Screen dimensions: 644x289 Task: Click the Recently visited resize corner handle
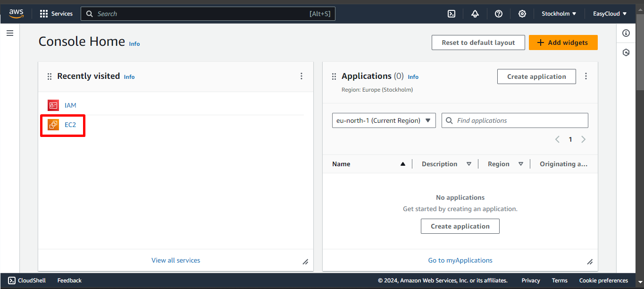pos(305,262)
